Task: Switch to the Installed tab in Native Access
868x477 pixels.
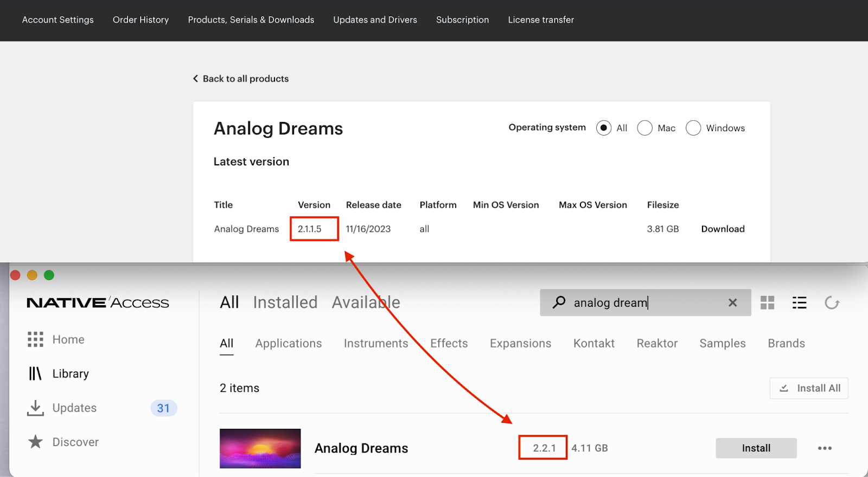Action: click(285, 302)
